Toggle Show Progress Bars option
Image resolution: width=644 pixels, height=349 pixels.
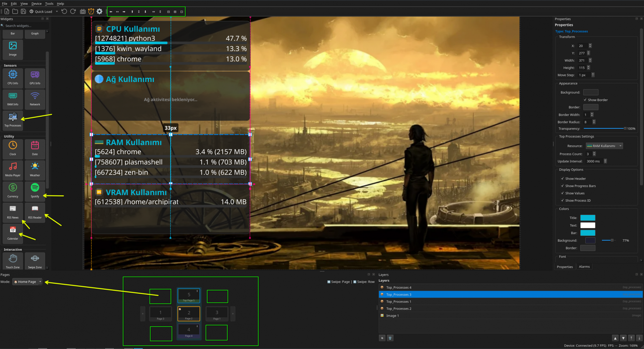[562, 186]
